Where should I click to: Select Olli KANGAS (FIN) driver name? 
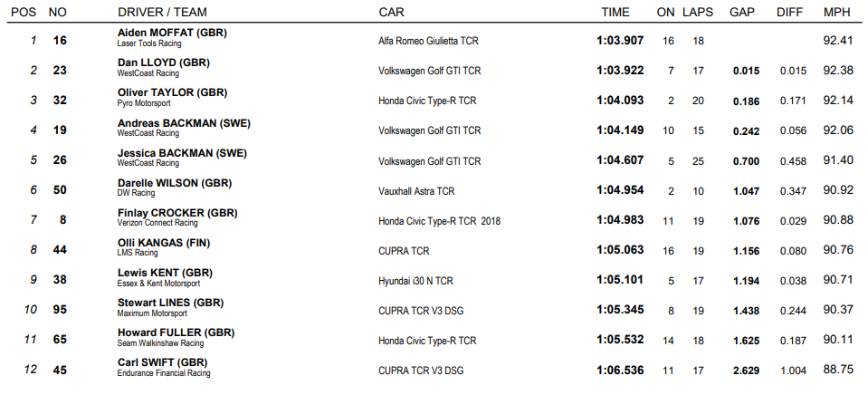pyautogui.click(x=164, y=243)
